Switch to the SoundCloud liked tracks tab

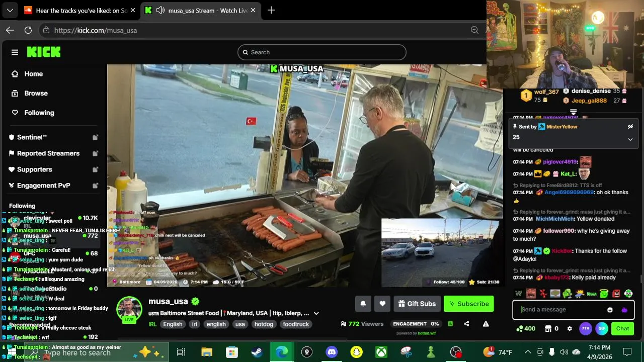point(79,11)
